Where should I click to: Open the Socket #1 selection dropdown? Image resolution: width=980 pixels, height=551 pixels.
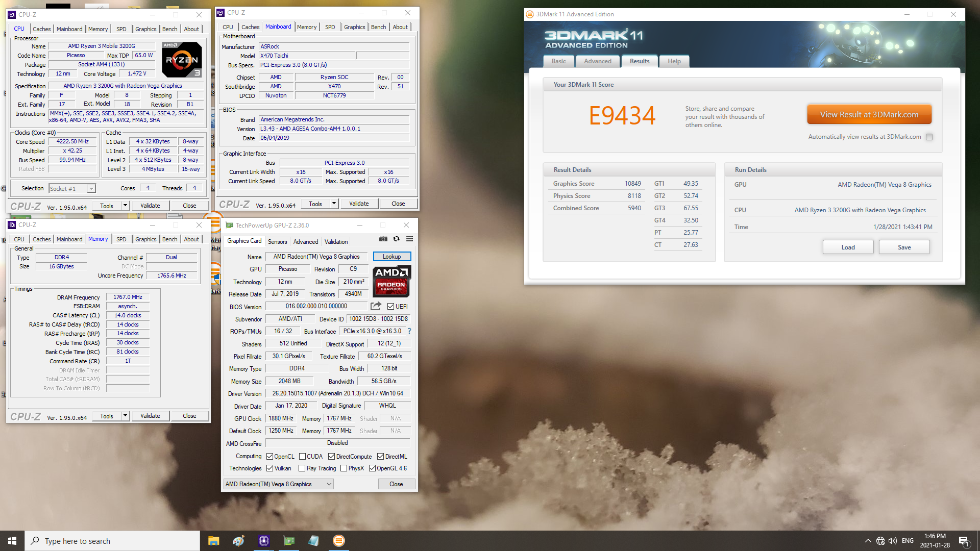[x=72, y=189]
